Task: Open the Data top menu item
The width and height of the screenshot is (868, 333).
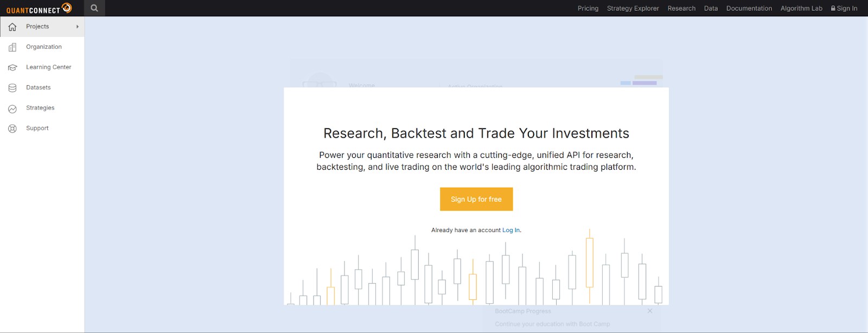Action: tap(711, 8)
